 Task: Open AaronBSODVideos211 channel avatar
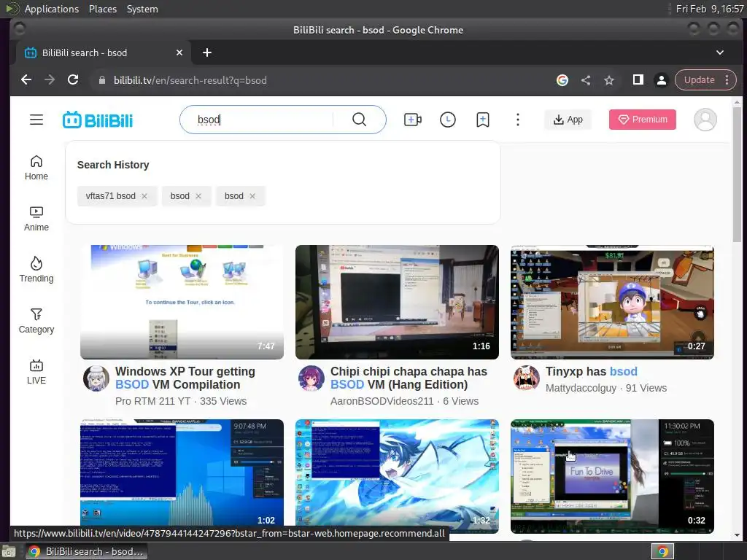click(311, 378)
